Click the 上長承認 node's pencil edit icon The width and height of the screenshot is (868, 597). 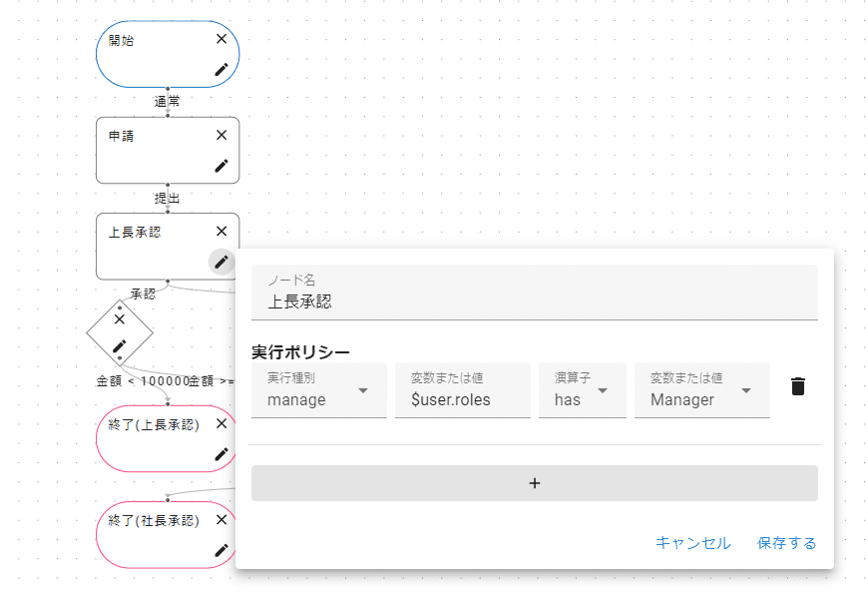221,262
